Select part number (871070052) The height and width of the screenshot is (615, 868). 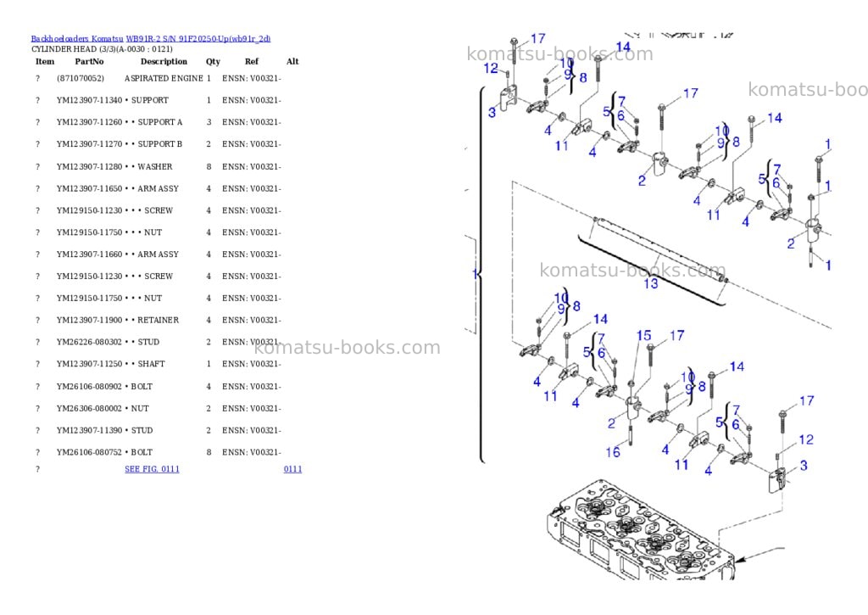tap(81, 79)
